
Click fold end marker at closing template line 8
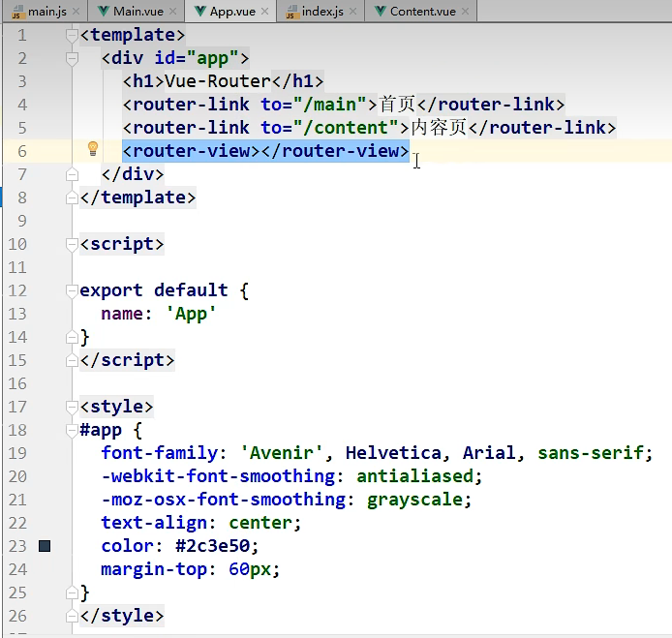click(x=72, y=197)
